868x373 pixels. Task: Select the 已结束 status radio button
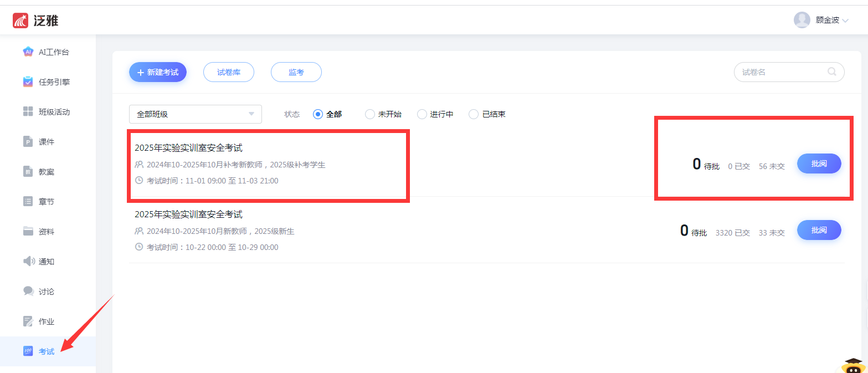(x=474, y=114)
